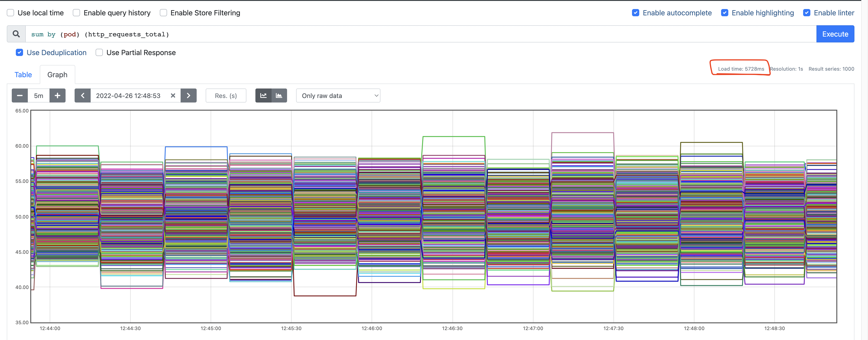The width and height of the screenshot is (868, 340).
Task: Select the Graph tab
Action: [x=57, y=75]
